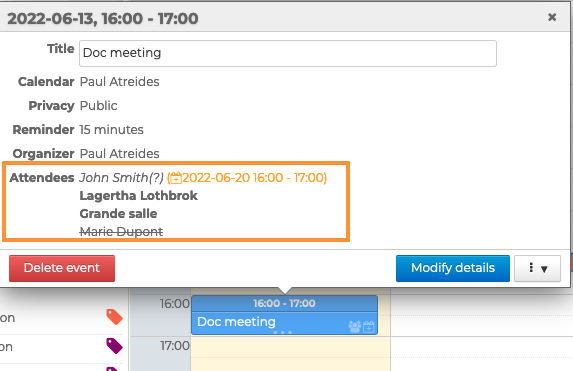Click the counter-proposal calendar icon next to John Smith

pos(176,178)
